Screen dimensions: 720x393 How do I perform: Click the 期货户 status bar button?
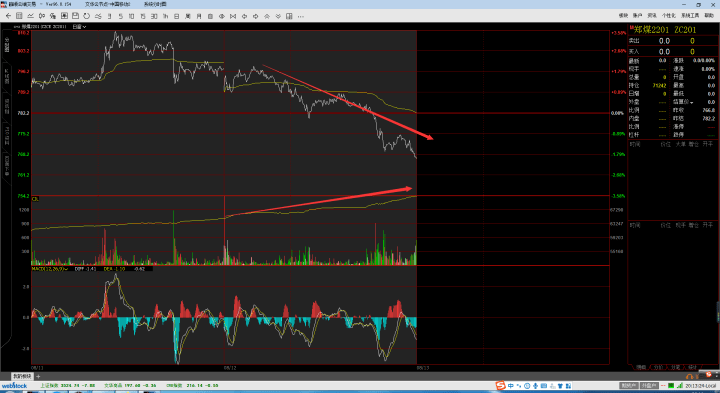tap(629, 386)
